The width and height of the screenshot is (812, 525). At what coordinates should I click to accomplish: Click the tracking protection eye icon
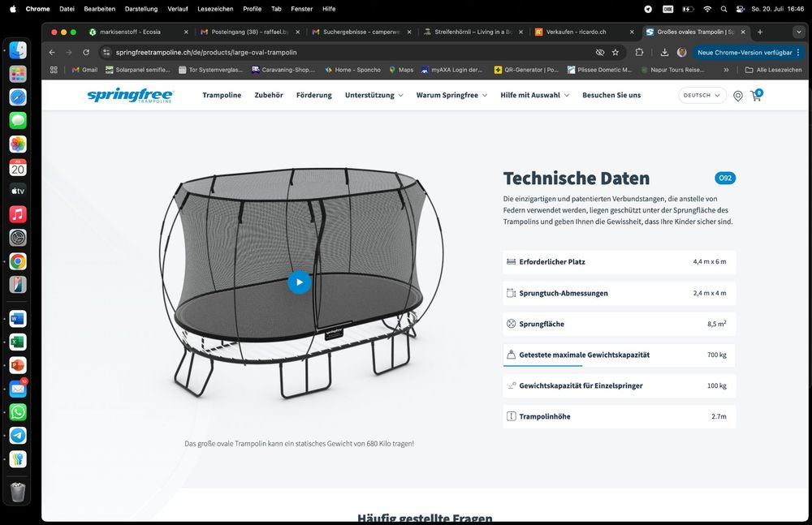point(599,52)
